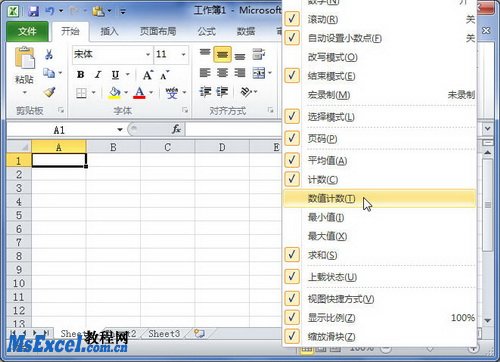Click the Copy icon in clipboard group
The image size is (500, 362).
[x=49, y=73]
